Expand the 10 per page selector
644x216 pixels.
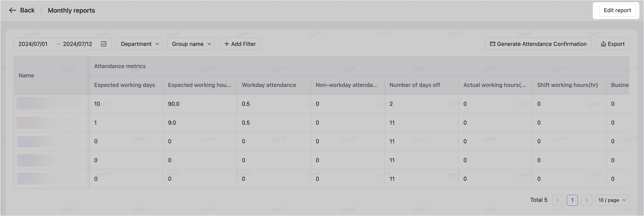click(x=612, y=200)
